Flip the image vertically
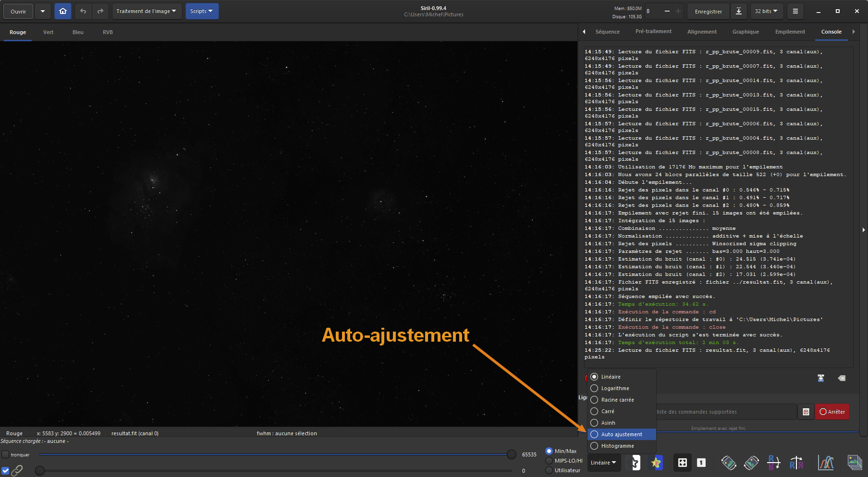This screenshot has height=477, width=868. click(x=773, y=463)
